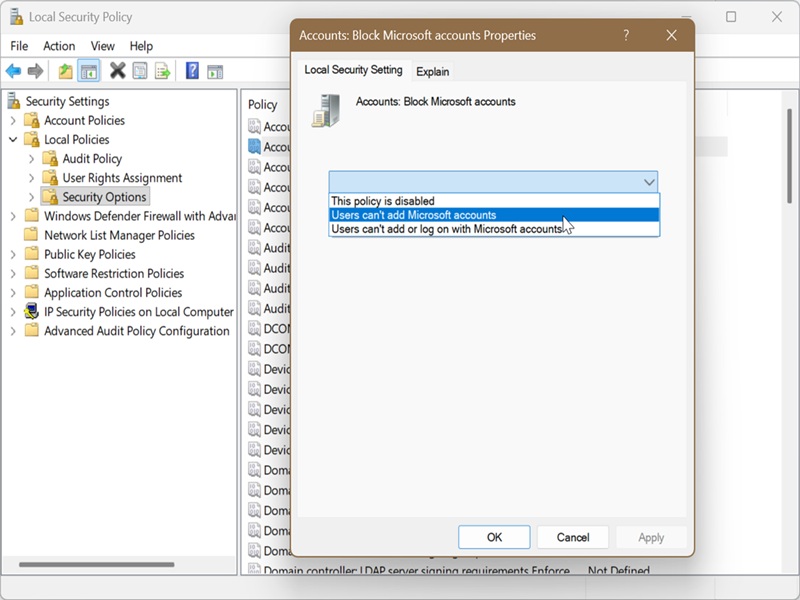Image resolution: width=800 pixels, height=600 pixels.
Task: Open the Action menu
Action: tap(59, 46)
